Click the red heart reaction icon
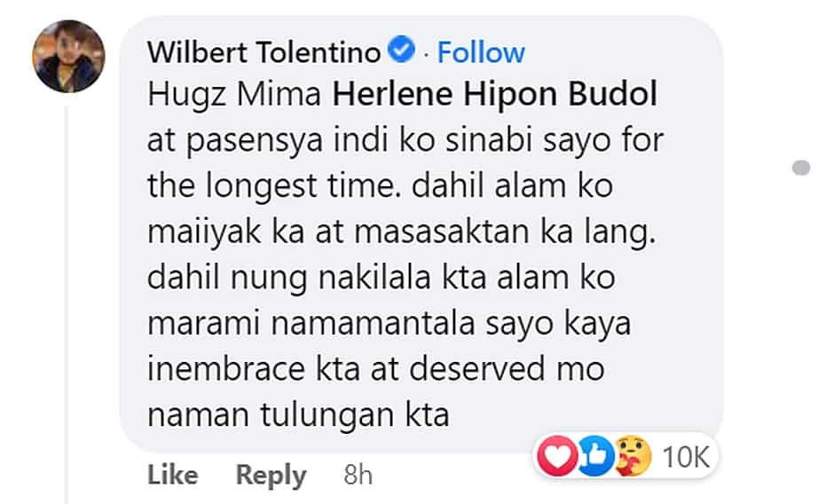Image resolution: width=818 pixels, height=504 pixels. [557, 456]
